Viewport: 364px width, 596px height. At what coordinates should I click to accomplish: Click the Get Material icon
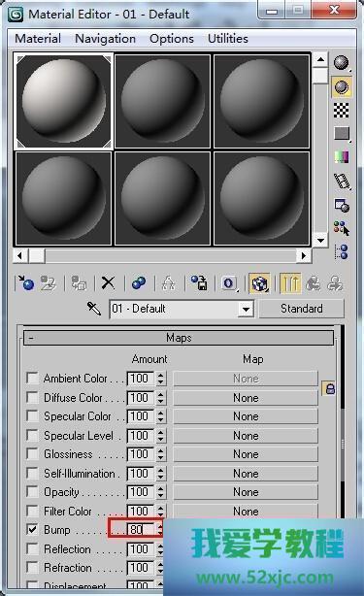tap(26, 283)
